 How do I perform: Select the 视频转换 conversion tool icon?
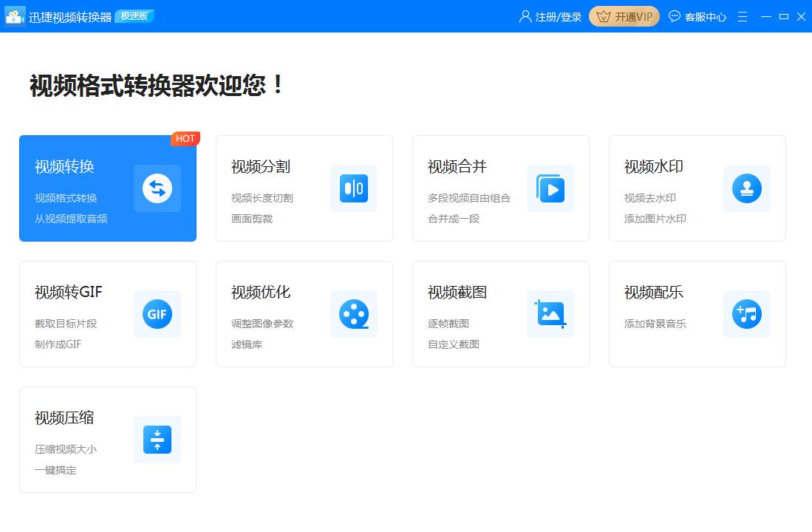[x=157, y=188]
